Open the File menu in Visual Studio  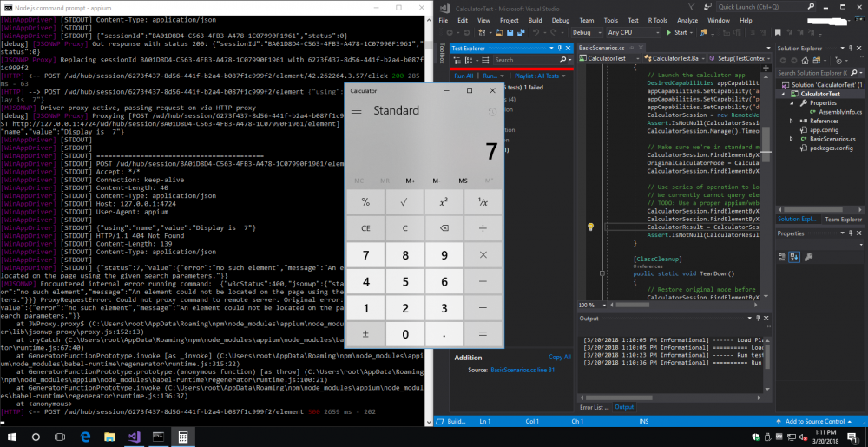point(444,21)
